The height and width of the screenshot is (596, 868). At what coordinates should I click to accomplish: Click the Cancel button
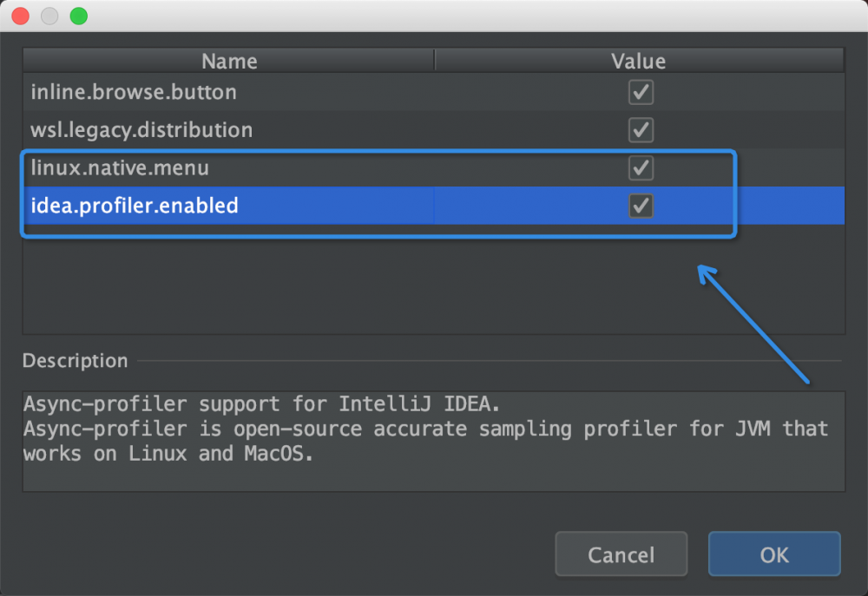tap(621, 554)
